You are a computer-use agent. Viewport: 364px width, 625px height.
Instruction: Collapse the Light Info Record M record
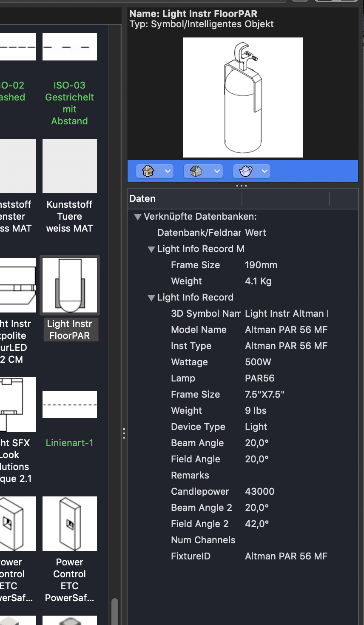click(x=151, y=249)
